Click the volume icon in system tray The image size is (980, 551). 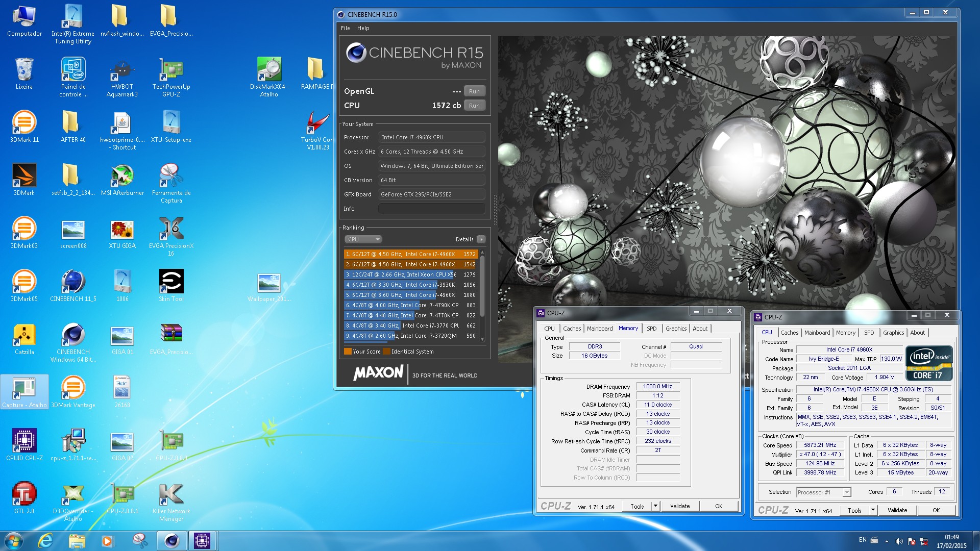tap(899, 541)
